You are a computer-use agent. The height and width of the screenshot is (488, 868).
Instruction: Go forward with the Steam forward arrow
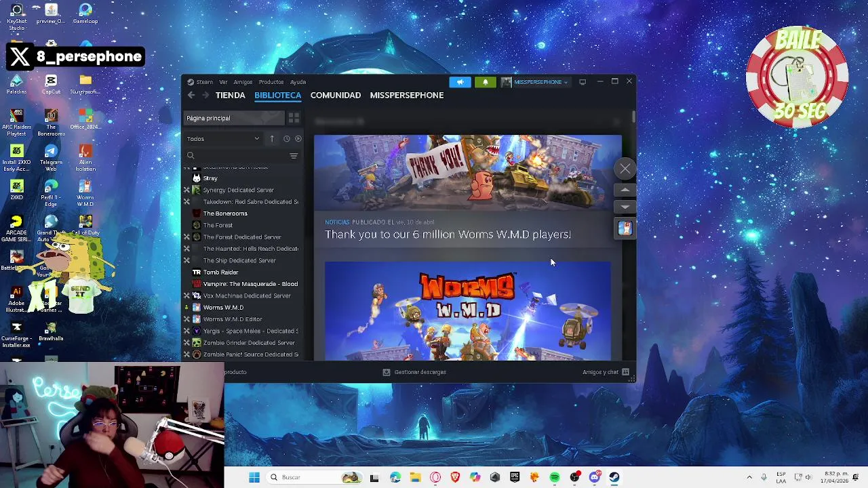pyautogui.click(x=205, y=95)
